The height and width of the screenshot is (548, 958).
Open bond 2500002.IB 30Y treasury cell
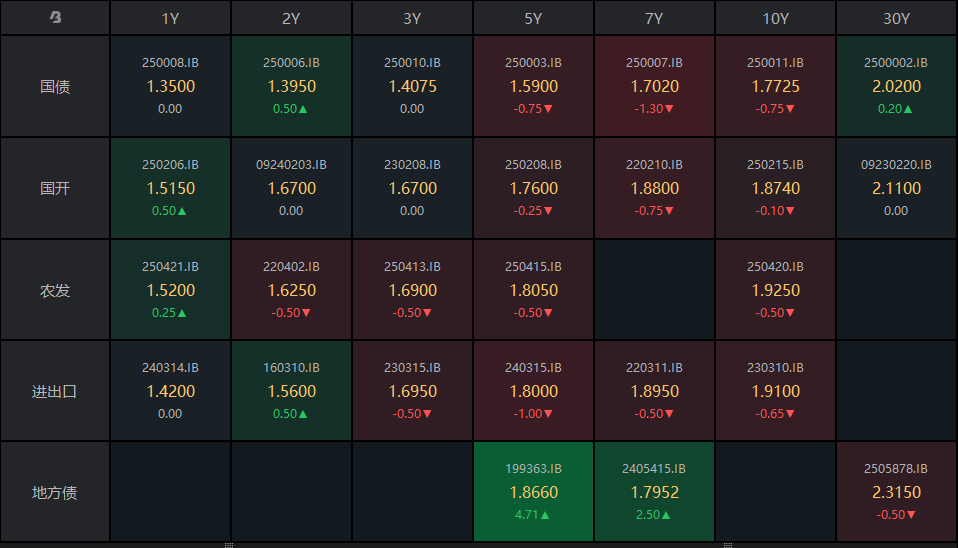tap(896, 86)
